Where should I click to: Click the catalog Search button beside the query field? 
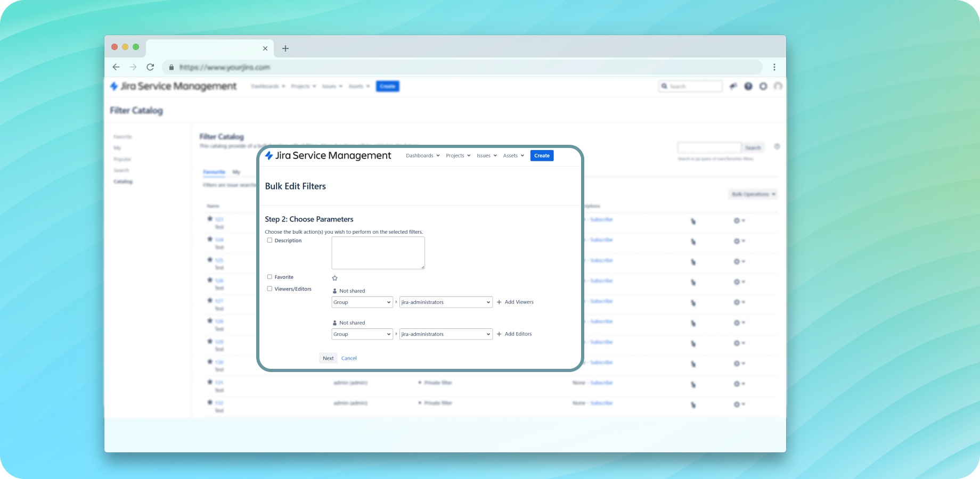coord(753,147)
